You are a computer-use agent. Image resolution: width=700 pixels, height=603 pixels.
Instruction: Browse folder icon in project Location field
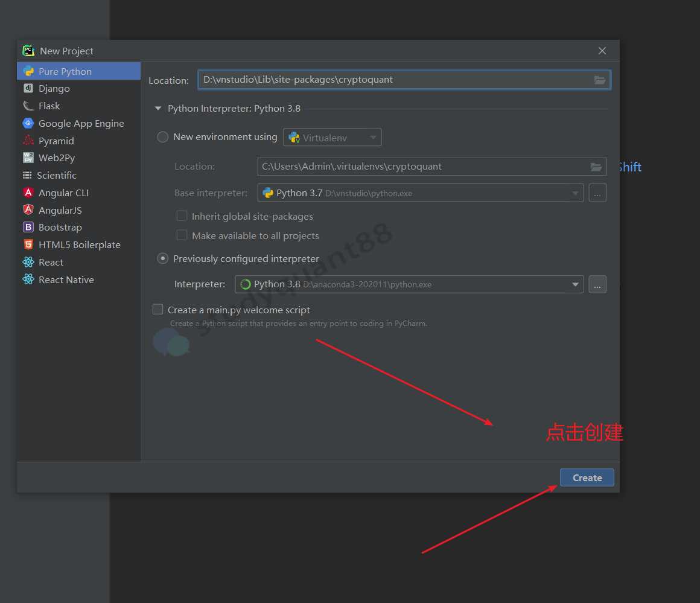pos(599,80)
